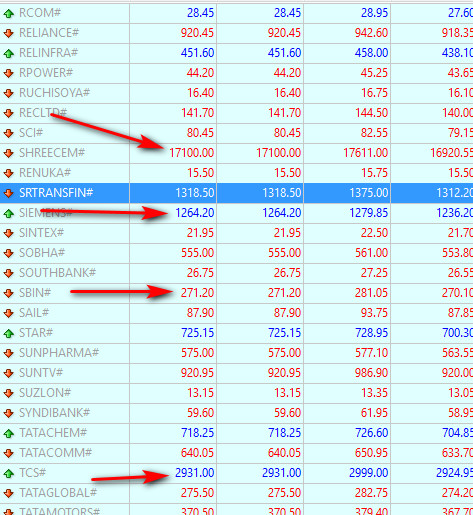Click the red down arrow beside SUZLON#
The image size is (473, 515).
pos(9,393)
